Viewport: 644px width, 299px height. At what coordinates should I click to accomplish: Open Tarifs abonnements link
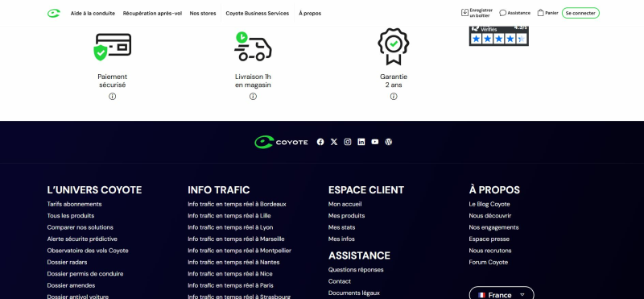pyautogui.click(x=74, y=204)
